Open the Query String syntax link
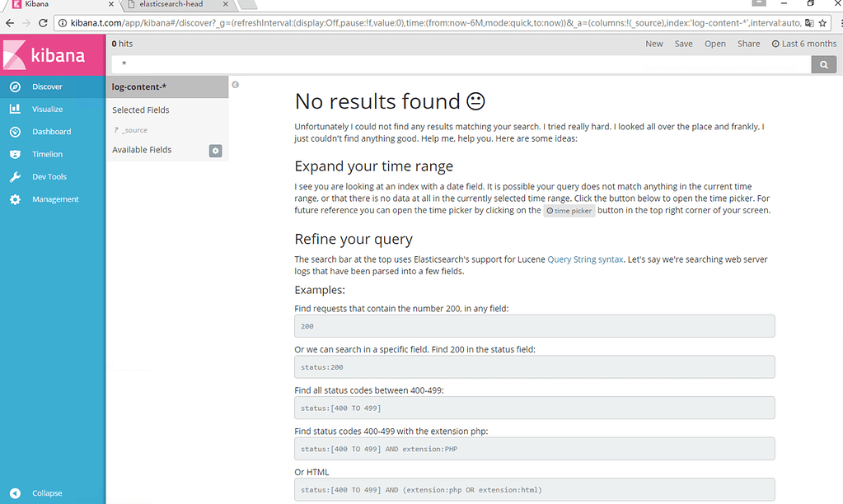 pyautogui.click(x=585, y=258)
